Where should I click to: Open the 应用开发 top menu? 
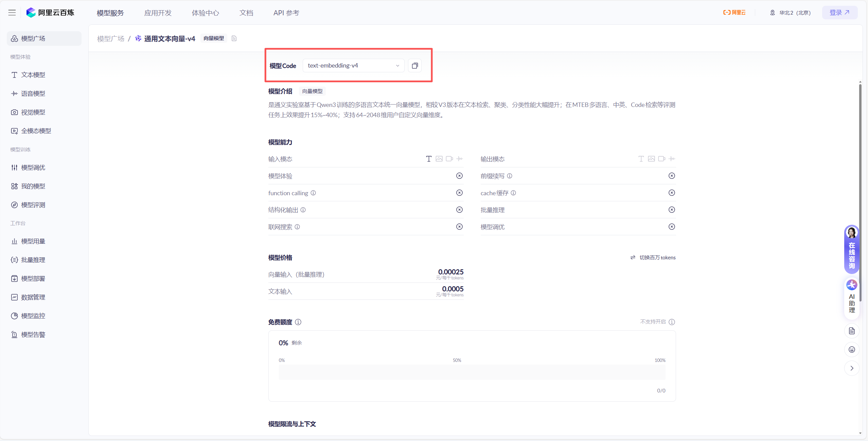click(158, 13)
